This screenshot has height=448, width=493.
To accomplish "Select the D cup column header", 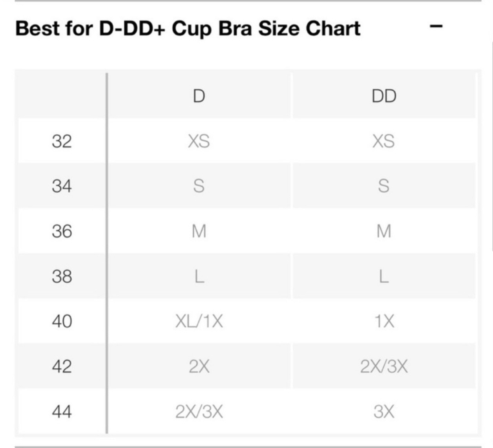I will 199,96.
